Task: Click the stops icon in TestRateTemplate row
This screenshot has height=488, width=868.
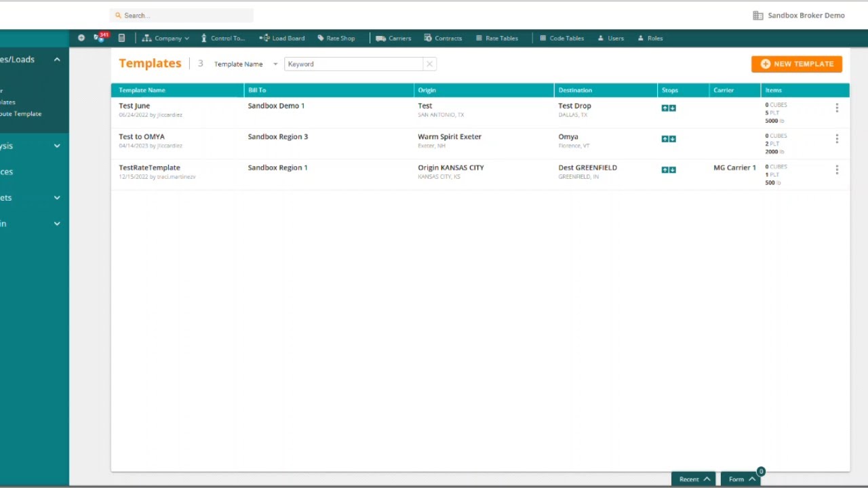Action: 669,170
